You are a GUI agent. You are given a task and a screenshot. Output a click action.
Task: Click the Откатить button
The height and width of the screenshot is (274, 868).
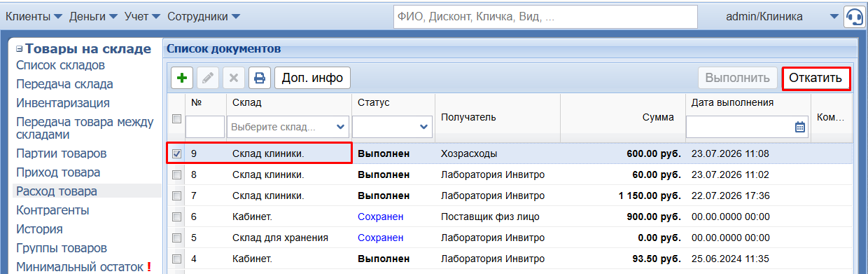point(815,78)
